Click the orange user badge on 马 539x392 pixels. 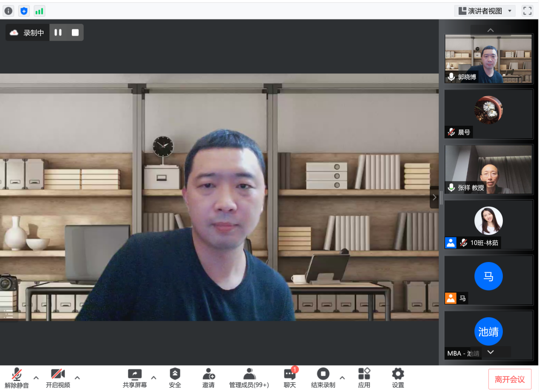tap(451, 298)
